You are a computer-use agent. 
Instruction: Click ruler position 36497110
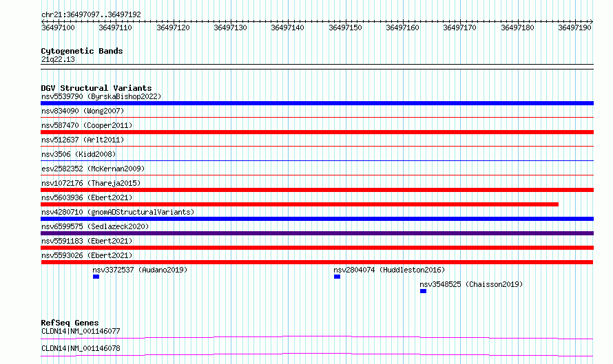(115, 28)
